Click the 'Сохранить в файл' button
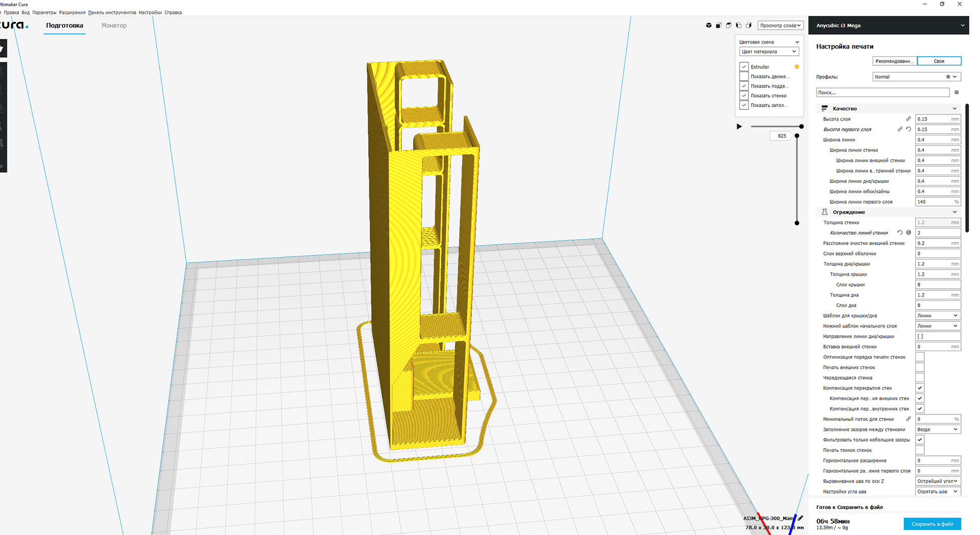The image size is (980, 535). click(932, 524)
